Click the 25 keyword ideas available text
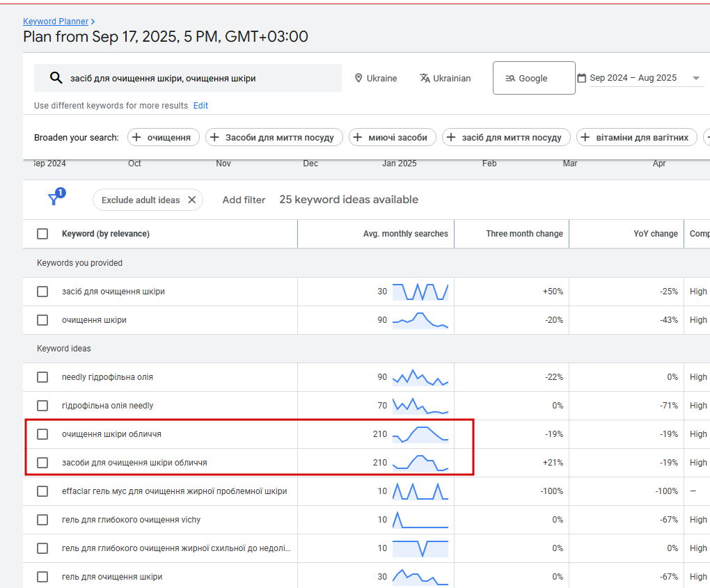 349,200
